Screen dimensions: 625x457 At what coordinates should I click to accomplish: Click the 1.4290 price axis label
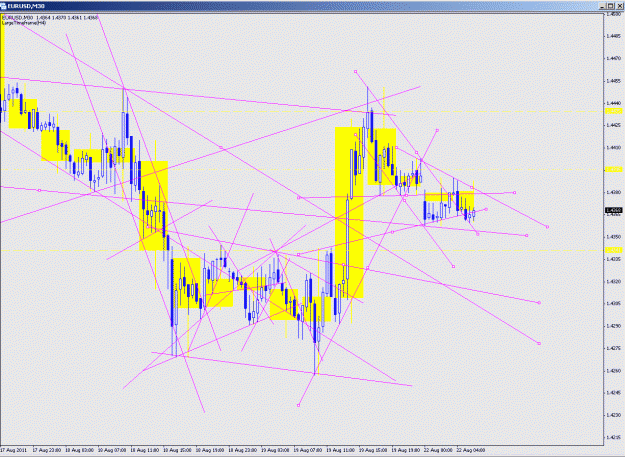pyautogui.click(x=614, y=326)
